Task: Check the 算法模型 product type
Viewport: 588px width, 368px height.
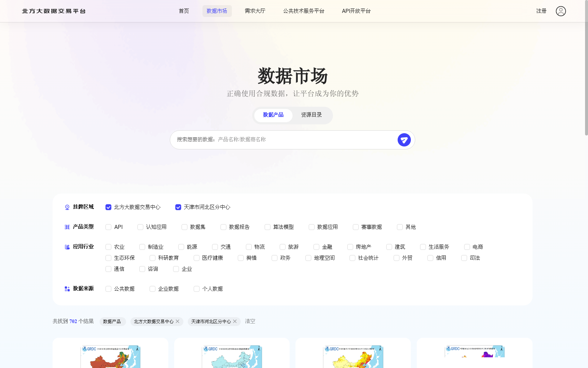Action: [x=268, y=227]
